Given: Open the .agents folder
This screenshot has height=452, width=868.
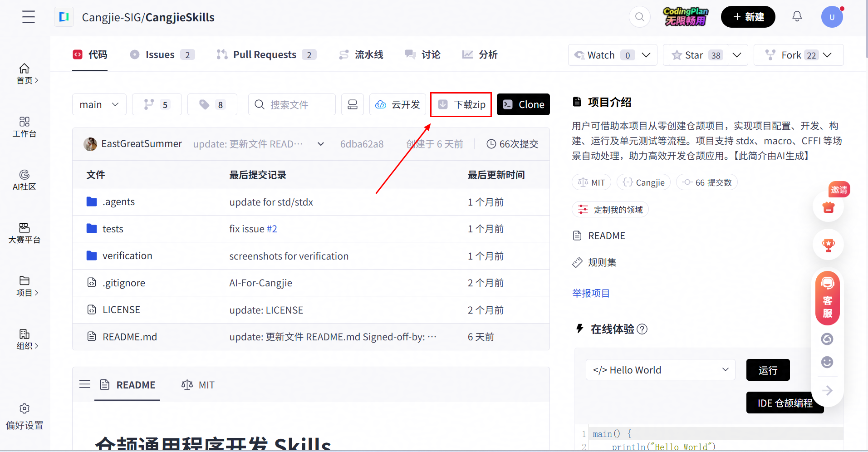Looking at the screenshot, I should pyautogui.click(x=118, y=201).
